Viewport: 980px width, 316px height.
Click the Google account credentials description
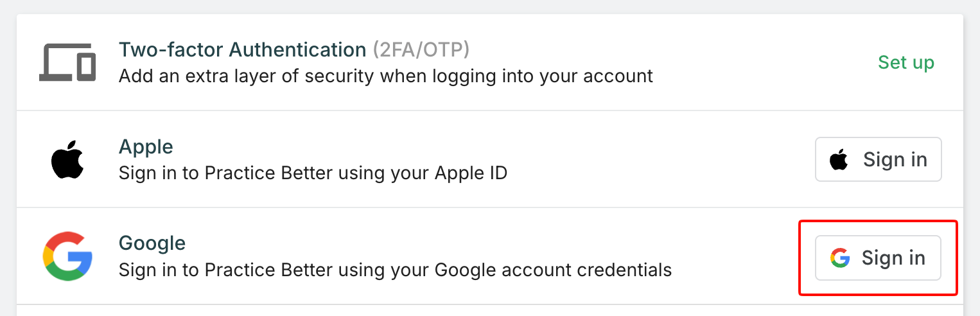[x=395, y=270]
